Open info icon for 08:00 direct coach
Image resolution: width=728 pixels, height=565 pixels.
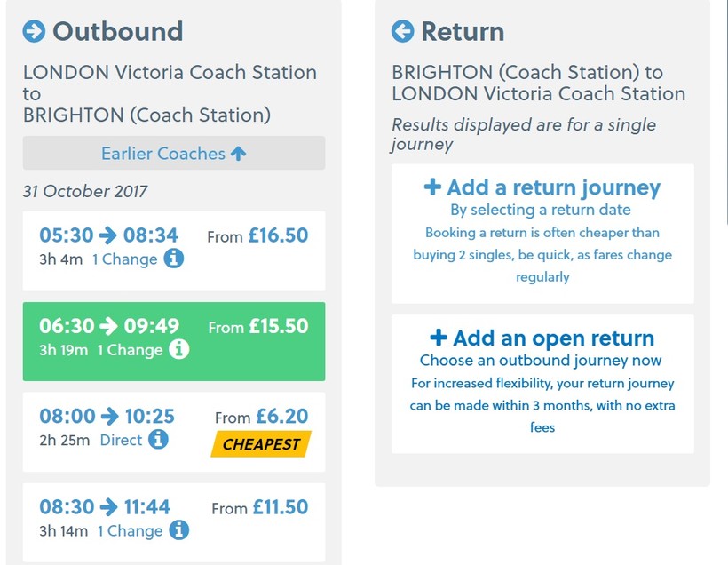click(159, 440)
